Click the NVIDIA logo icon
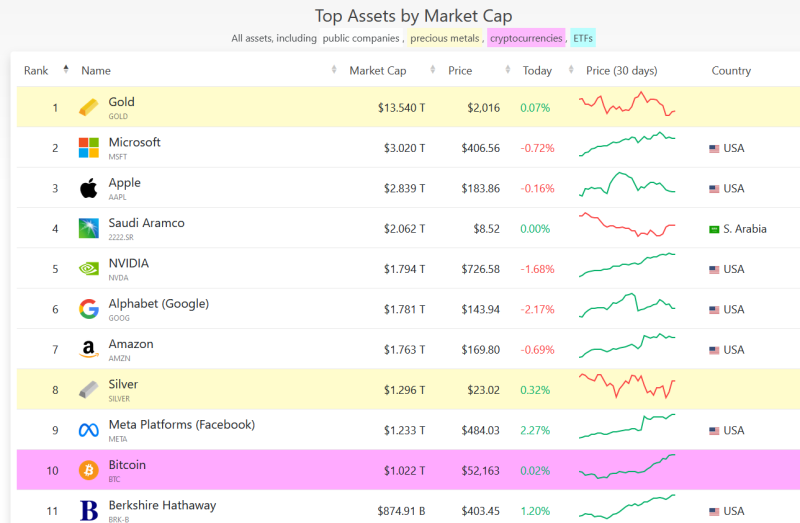 click(88, 268)
